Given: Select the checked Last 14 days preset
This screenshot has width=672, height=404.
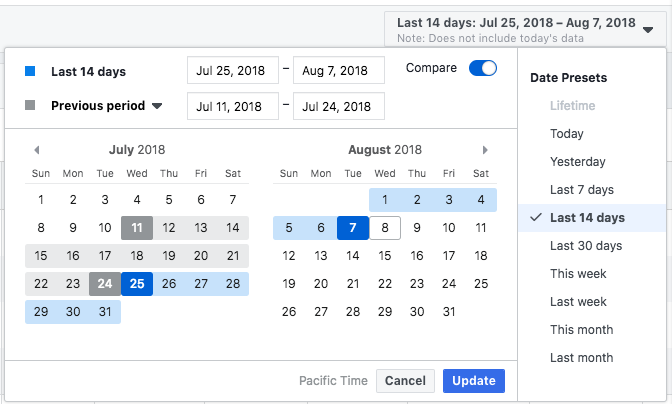Looking at the screenshot, I should coord(587,218).
